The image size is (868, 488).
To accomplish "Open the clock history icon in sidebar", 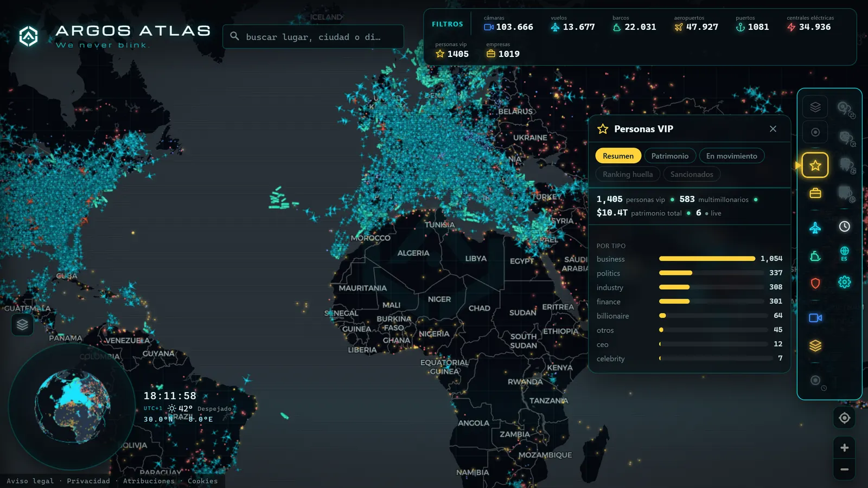I will (x=844, y=227).
